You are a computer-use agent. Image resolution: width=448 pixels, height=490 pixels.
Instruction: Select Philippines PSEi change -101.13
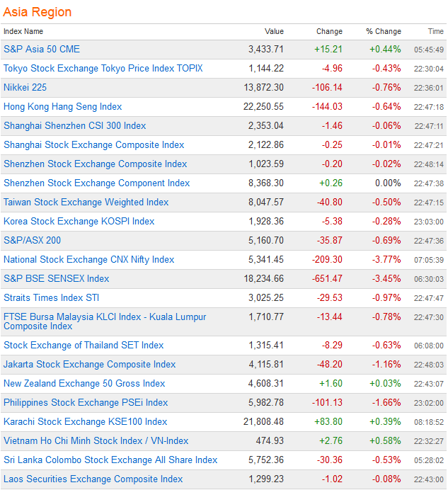[x=327, y=402]
